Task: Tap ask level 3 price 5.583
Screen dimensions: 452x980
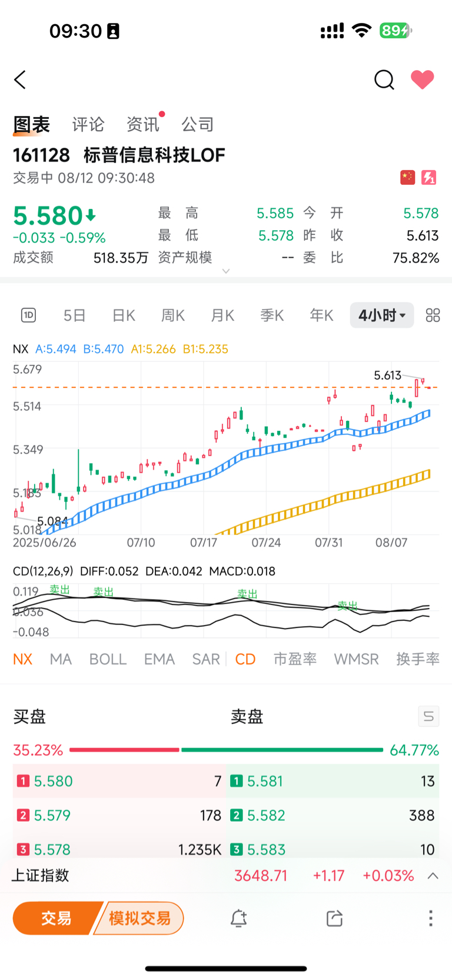Action: pyautogui.click(x=266, y=849)
